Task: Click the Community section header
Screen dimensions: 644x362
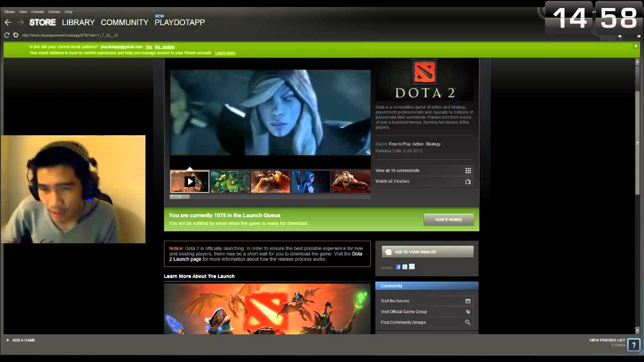Action: (427, 286)
